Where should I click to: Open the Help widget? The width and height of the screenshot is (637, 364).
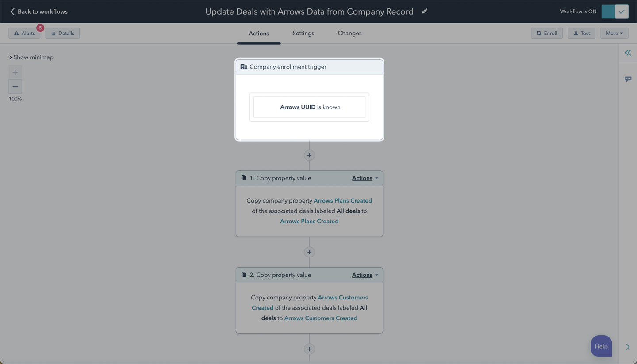pyautogui.click(x=601, y=346)
